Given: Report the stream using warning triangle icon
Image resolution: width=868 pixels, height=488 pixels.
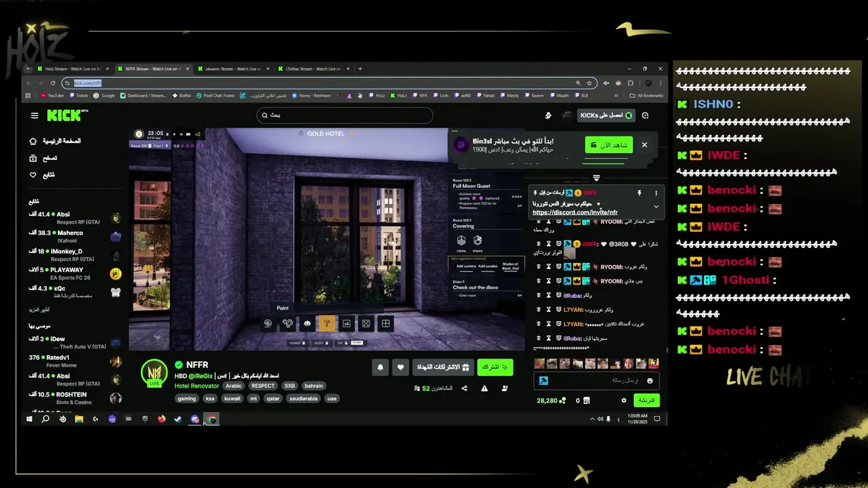Looking at the screenshot, I should click(484, 388).
